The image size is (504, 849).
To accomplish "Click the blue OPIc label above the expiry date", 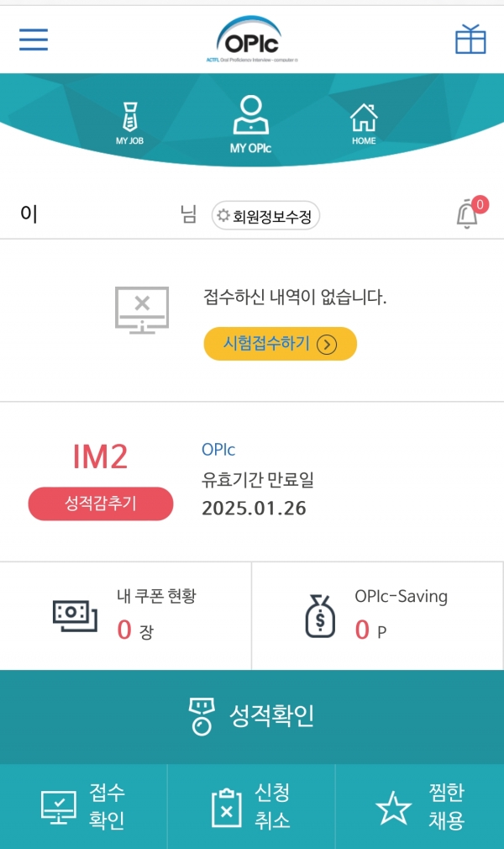I will [x=219, y=450].
